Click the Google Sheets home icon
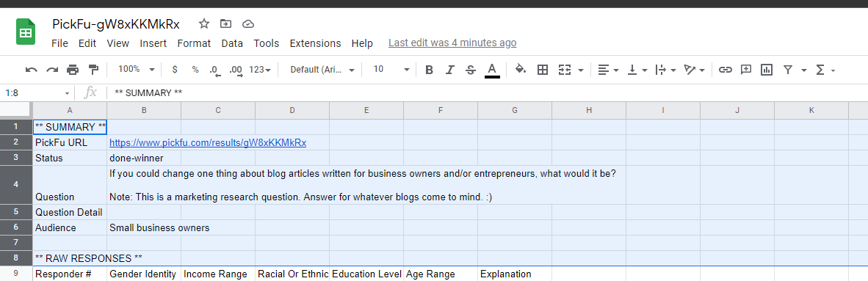The height and width of the screenshot is (281, 868). [26, 32]
